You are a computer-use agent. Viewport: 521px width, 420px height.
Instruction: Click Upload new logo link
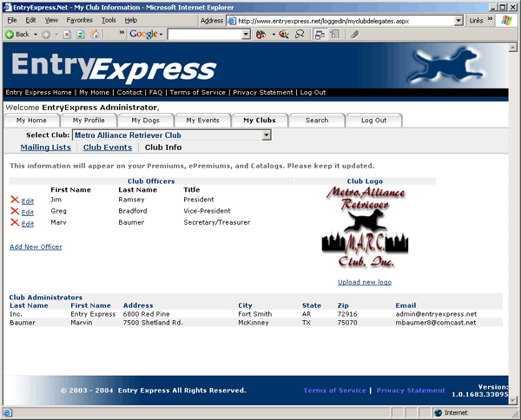(x=364, y=282)
